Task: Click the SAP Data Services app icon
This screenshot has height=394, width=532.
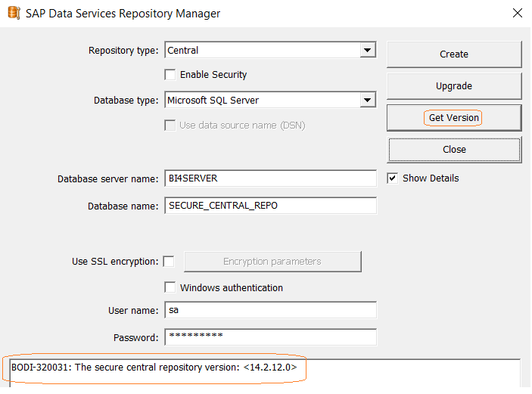Action: tap(14, 13)
